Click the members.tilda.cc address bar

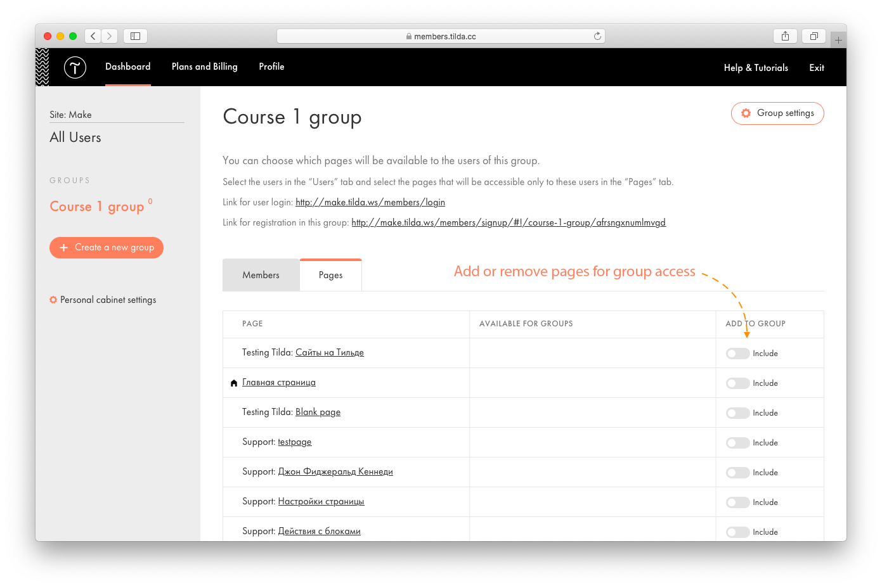point(441,36)
